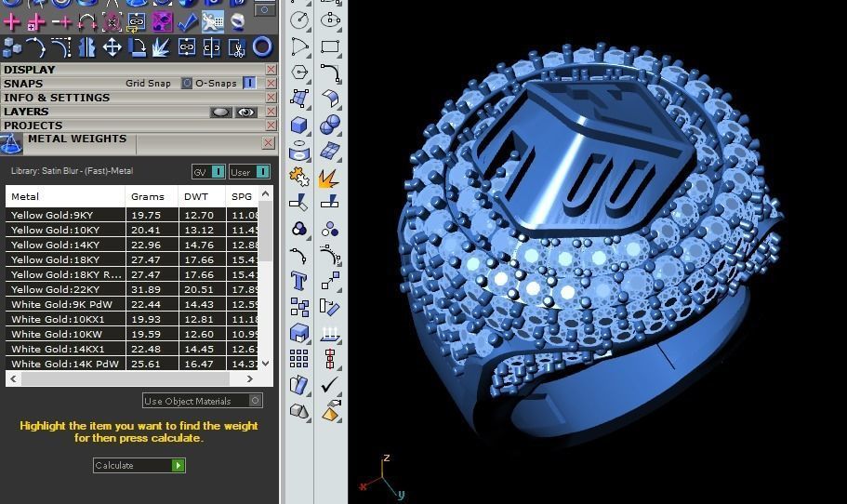Close the METAL WEIGHTS panel
The height and width of the screenshot is (504, 847).
click(268, 142)
